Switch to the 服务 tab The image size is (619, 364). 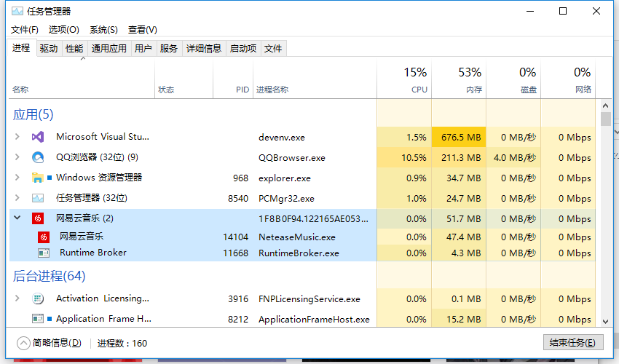169,49
